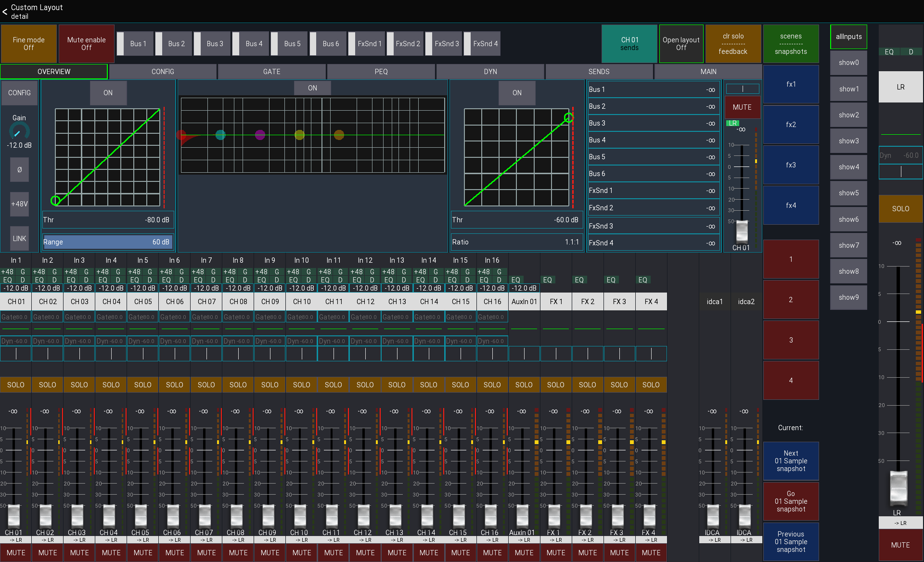Recall show5 from the shows list

pyautogui.click(x=848, y=193)
